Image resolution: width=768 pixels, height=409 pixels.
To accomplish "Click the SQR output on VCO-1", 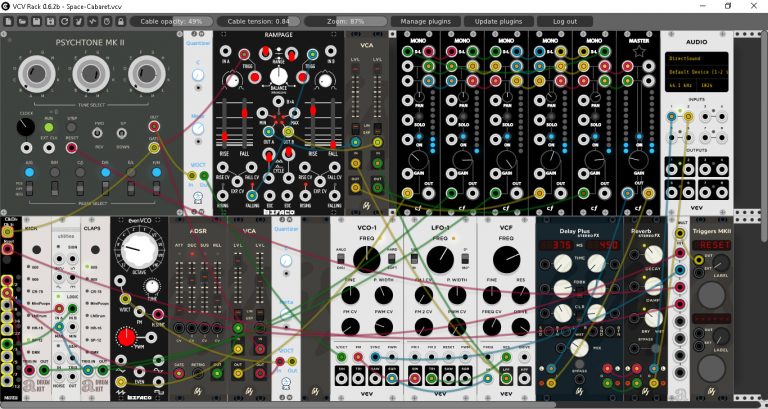I will coord(392,378).
